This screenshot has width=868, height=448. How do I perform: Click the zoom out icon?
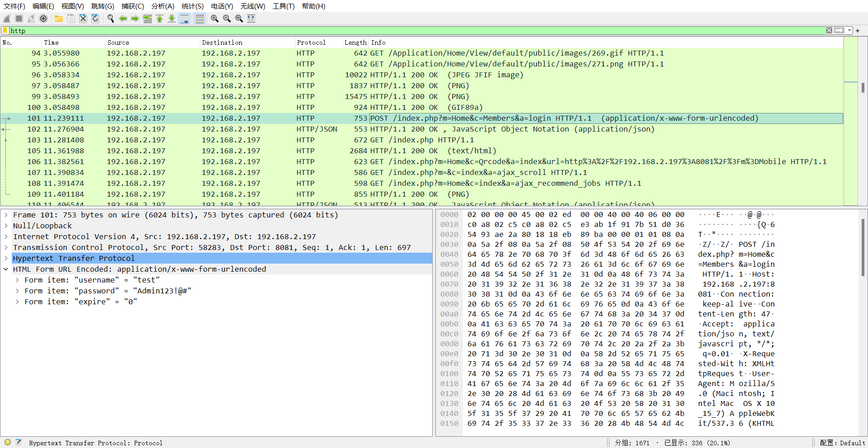click(227, 19)
